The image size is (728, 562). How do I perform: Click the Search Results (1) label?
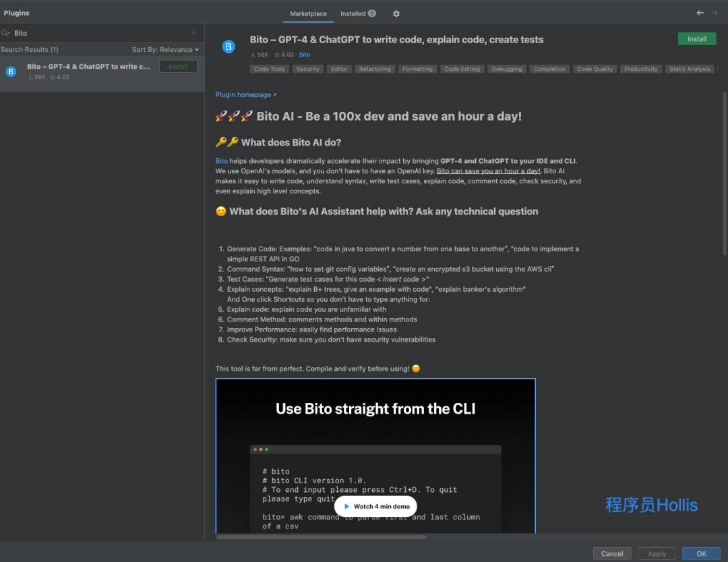29,50
